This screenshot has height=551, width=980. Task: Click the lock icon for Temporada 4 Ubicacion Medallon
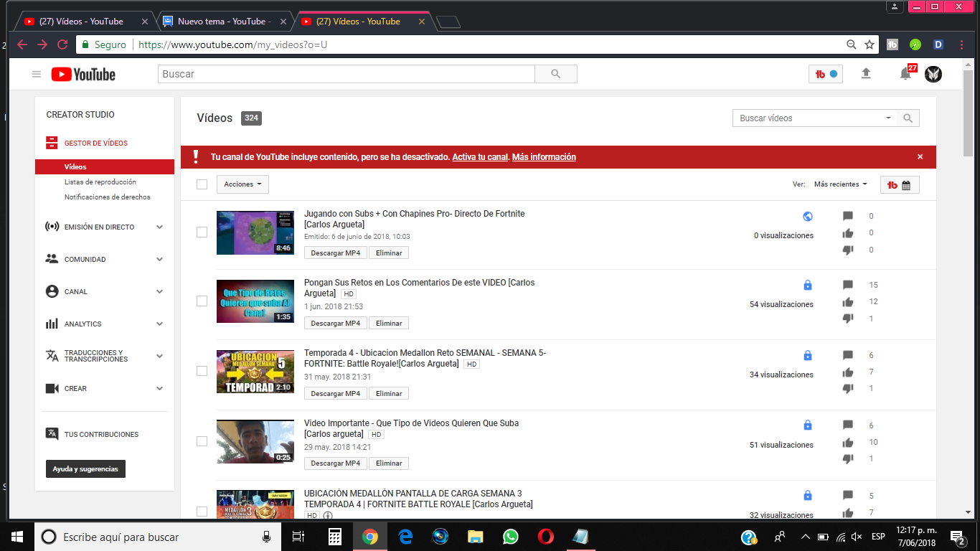click(x=808, y=355)
